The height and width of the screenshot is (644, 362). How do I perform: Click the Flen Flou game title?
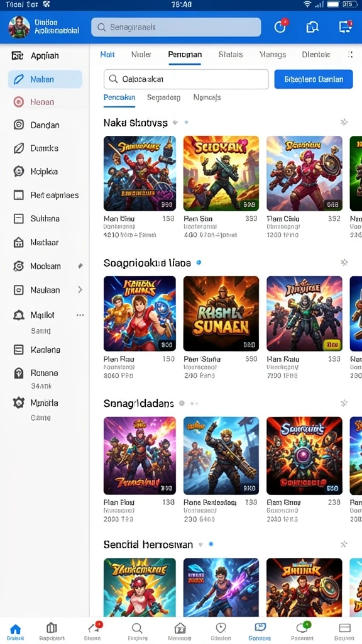coord(119,502)
